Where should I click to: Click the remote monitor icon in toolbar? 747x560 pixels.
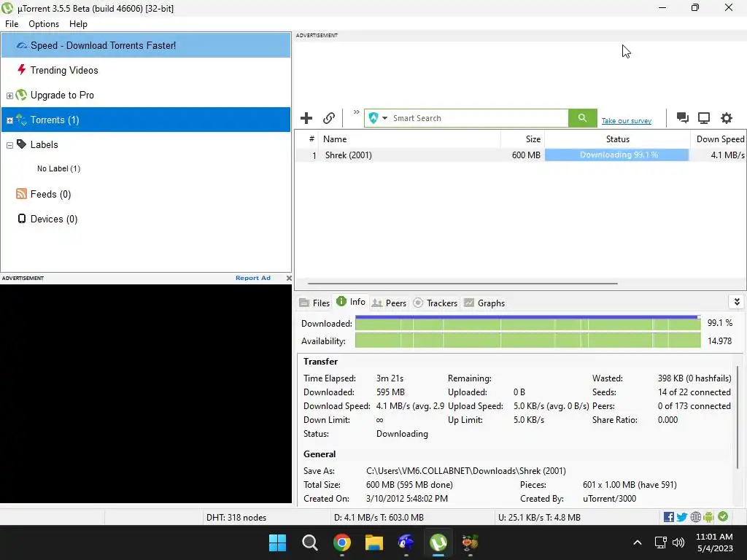[704, 118]
